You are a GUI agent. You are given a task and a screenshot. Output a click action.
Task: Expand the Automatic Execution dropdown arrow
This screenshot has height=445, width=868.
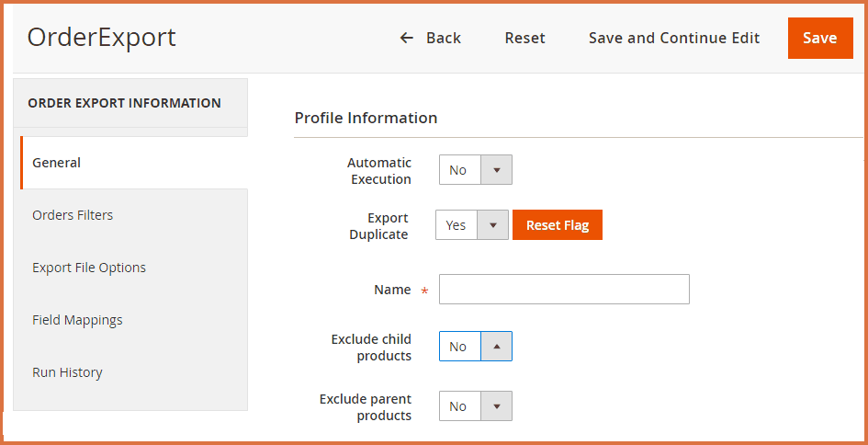point(496,170)
